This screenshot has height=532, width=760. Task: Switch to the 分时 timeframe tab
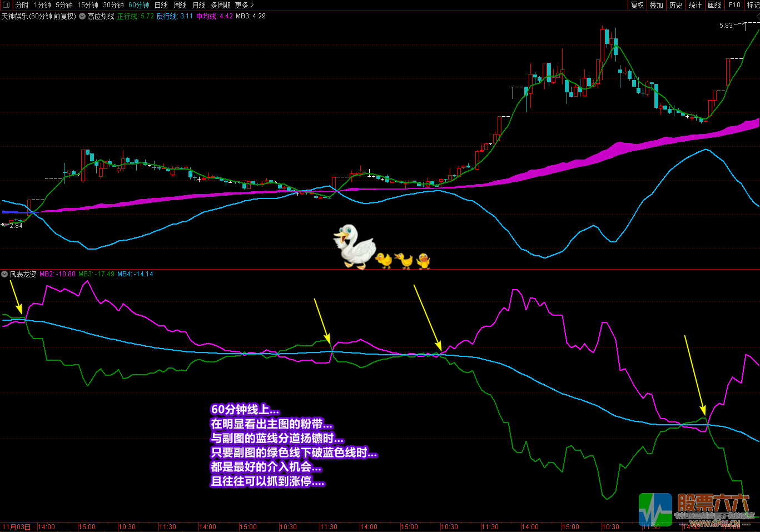22,5
